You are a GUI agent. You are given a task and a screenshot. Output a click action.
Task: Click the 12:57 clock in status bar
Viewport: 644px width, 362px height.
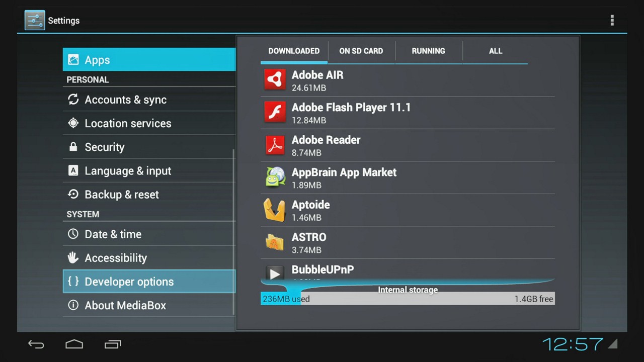(x=573, y=344)
